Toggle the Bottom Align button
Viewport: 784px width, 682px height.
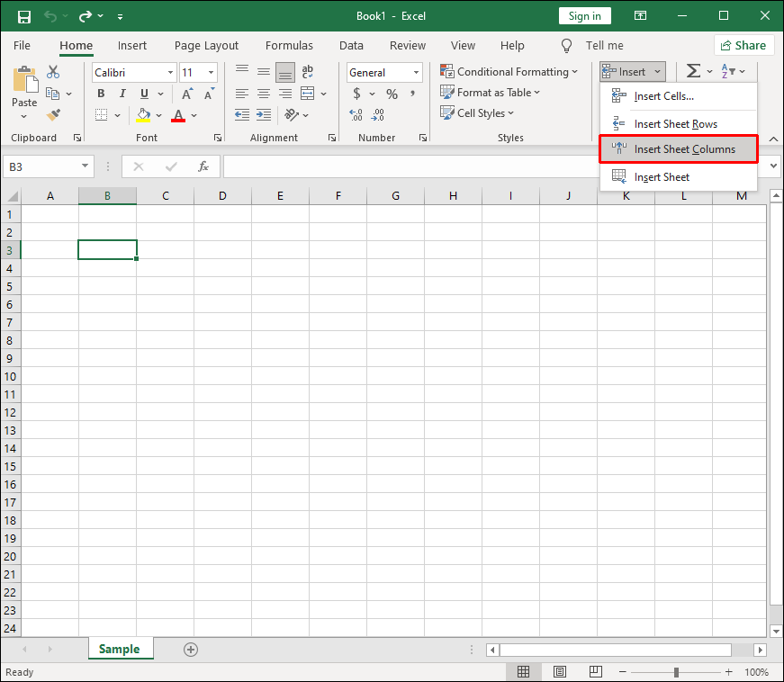(x=285, y=72)
